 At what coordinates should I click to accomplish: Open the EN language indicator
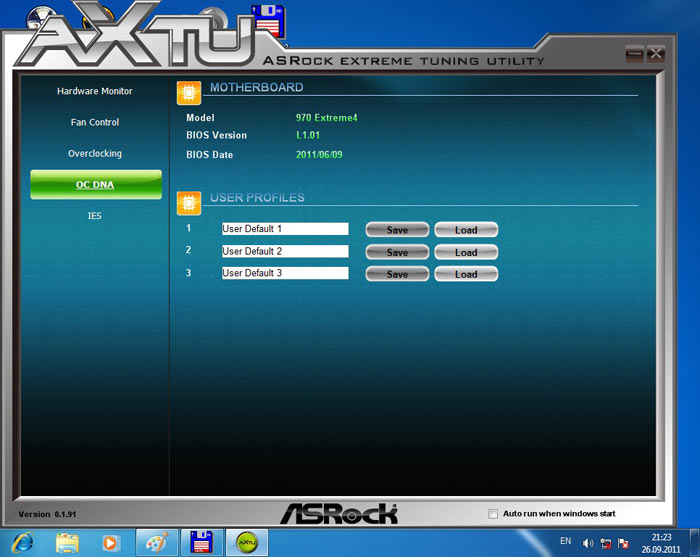tap(566, 541)
